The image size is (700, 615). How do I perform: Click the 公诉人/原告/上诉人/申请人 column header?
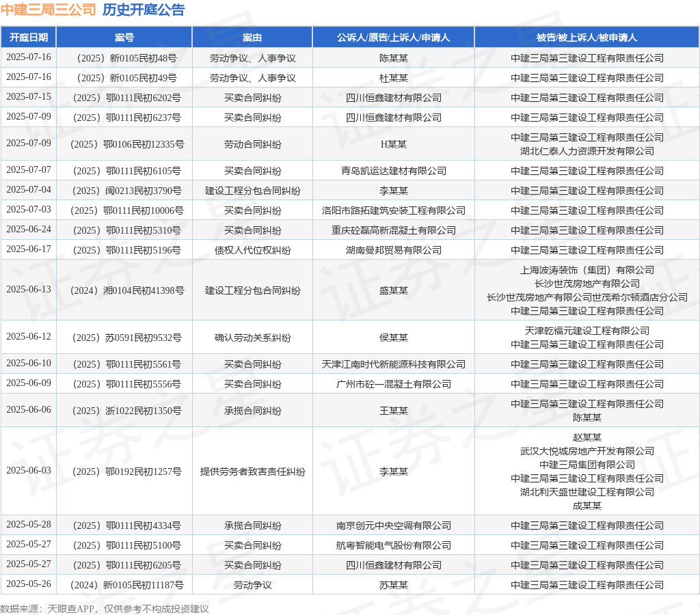pos(393,38)
